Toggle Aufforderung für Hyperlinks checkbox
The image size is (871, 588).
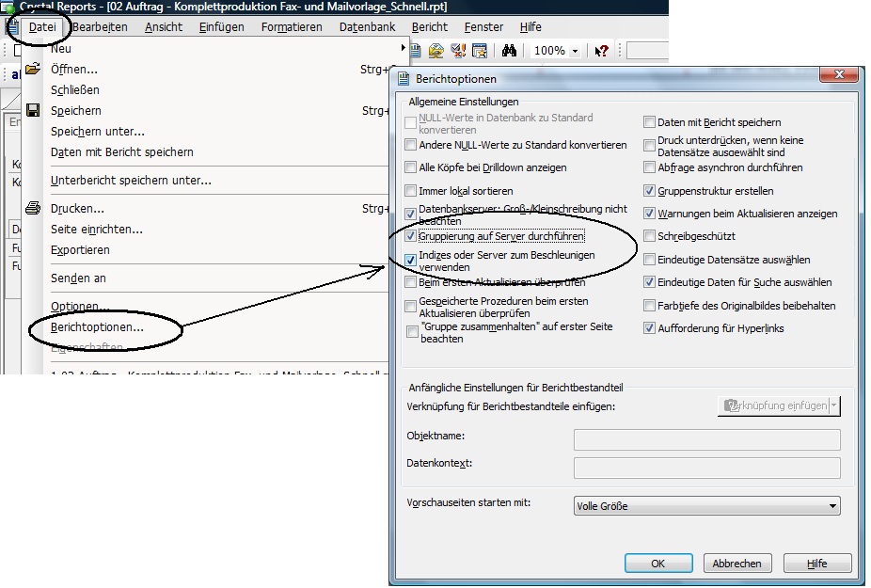pyautogui.click(x=649, y=328)
